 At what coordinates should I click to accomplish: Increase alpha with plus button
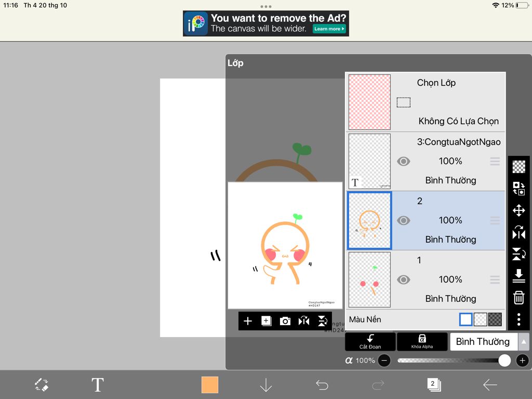click(523, 361)
